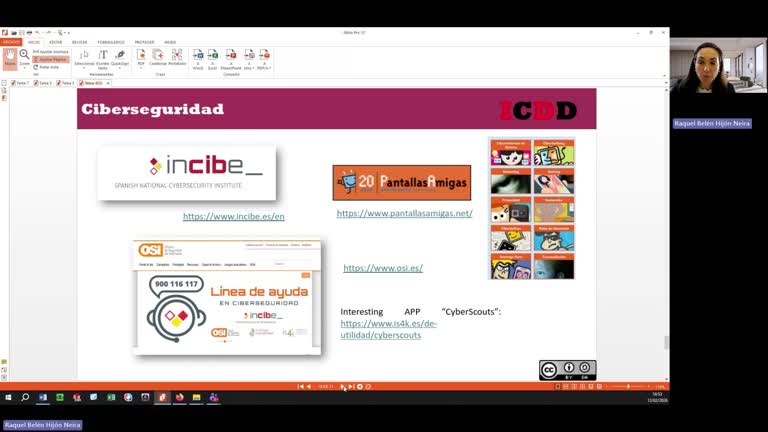Viewport: 768px width, 432px height.
Task: Select facing pages view icon
Action: tap(574, 386)
